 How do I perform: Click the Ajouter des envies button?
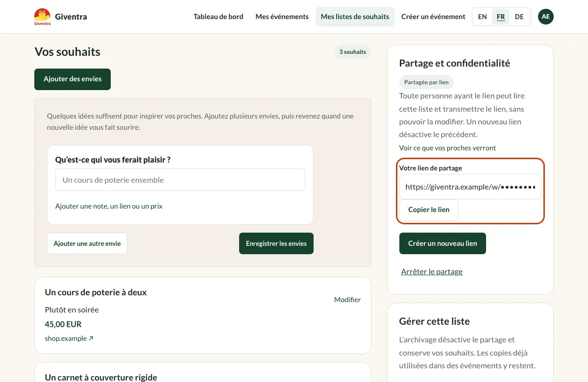(73, 79)
